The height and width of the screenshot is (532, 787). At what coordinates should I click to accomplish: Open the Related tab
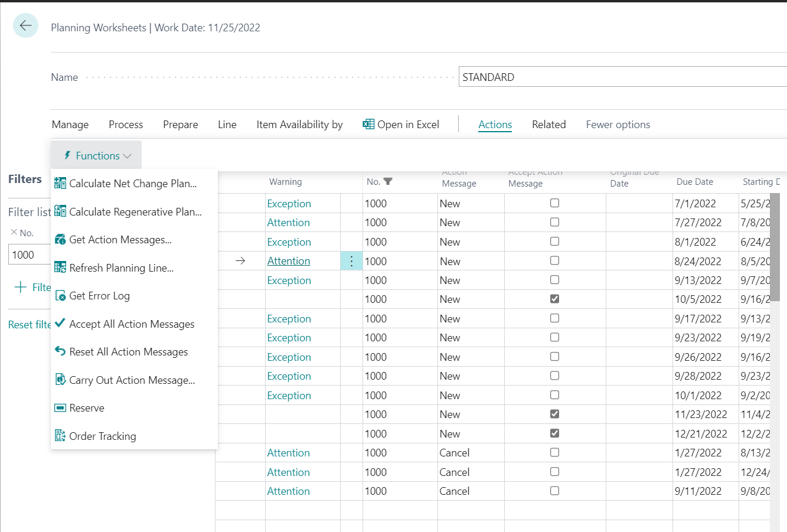pyautogui.click(x=548, y=125)
